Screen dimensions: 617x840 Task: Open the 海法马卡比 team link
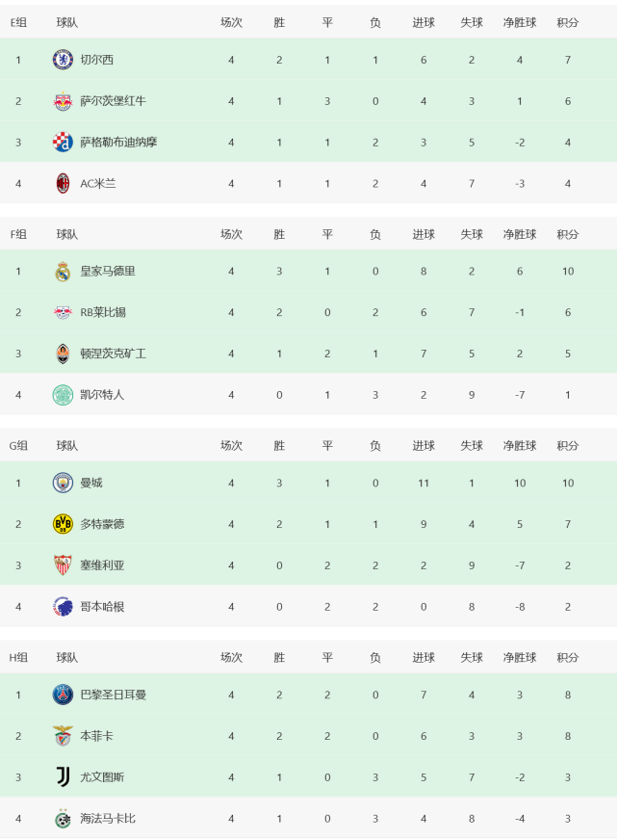click(x=108, y=819)
